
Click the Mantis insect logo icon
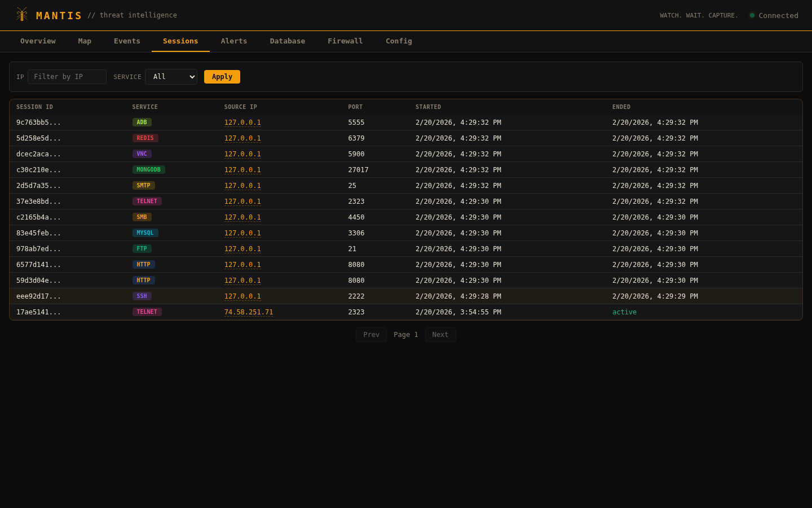tap(22, 15)
